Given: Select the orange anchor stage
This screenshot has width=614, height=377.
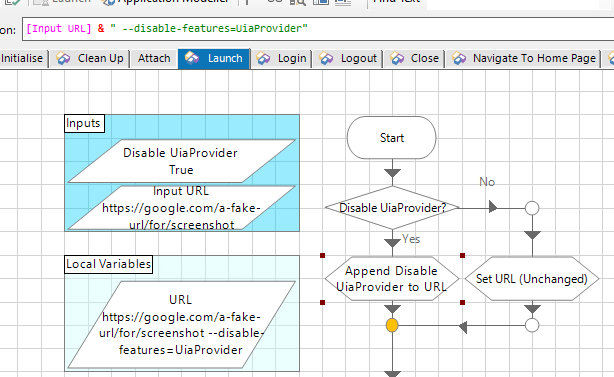Looking at the screenshot, I should point(392,325).
